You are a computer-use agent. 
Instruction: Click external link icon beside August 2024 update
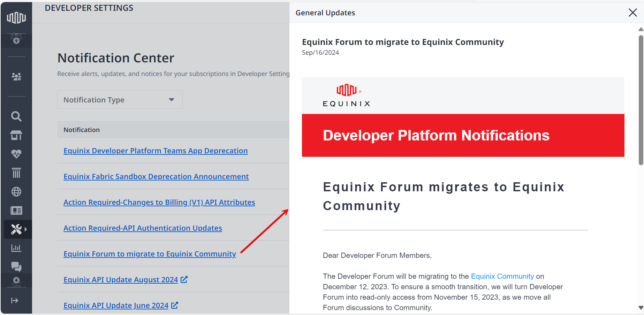pyautogui.click(x=184, y=279)
